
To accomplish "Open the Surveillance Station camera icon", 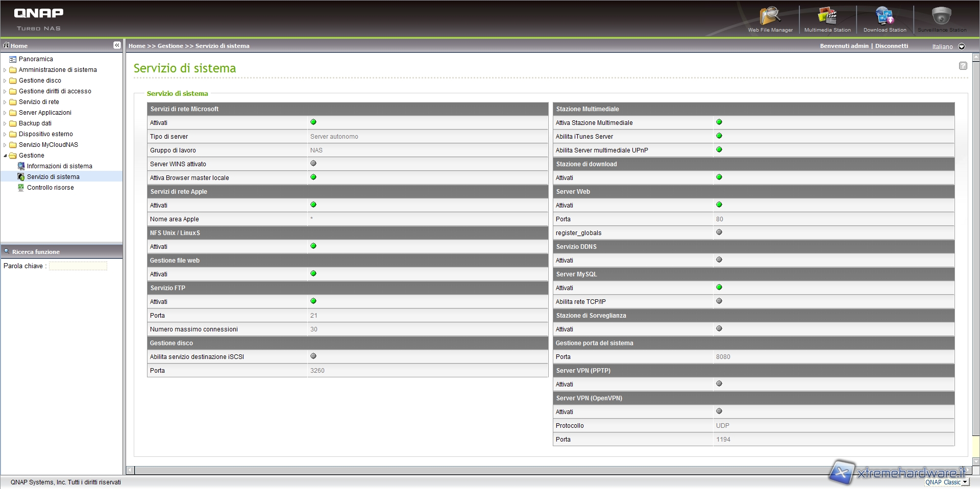I will pos(942,19).
